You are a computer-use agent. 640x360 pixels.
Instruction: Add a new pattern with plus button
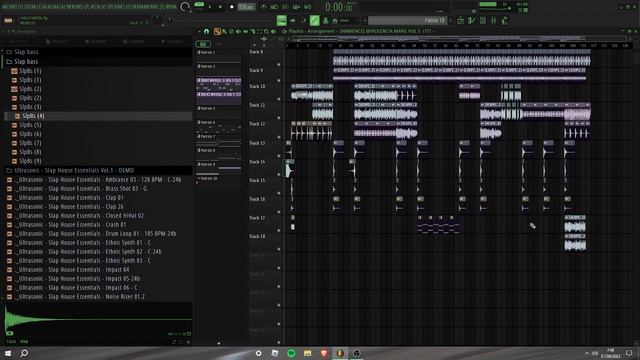[x=451, y=20]
